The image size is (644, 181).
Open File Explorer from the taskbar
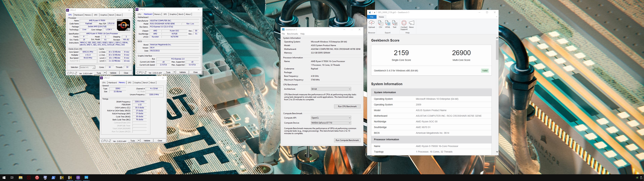(20, 178)
